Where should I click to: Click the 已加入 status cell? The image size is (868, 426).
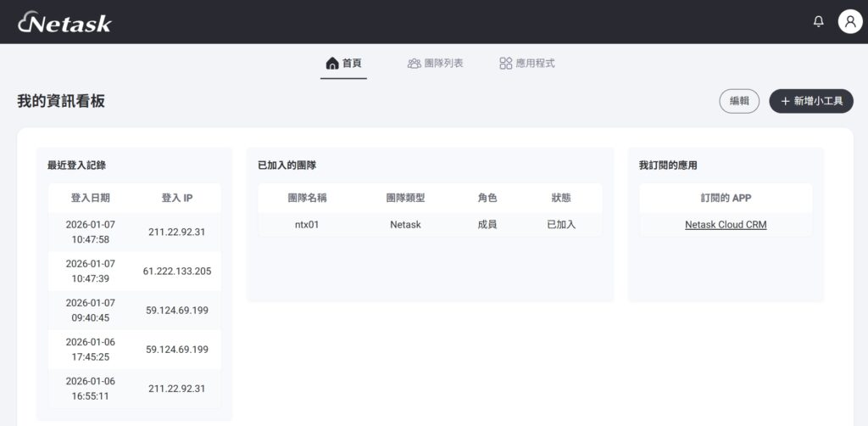point(561,225)
